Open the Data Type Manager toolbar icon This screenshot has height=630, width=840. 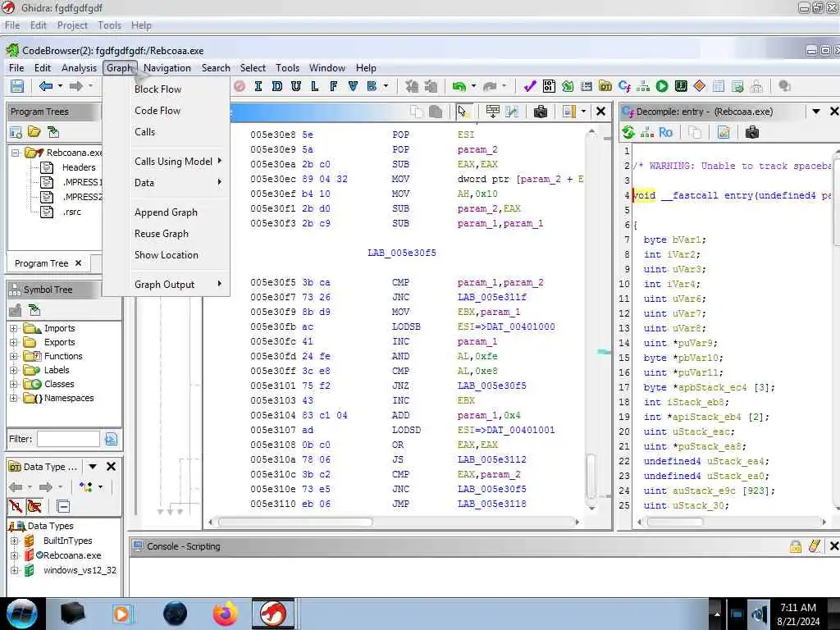click(605, 86)
